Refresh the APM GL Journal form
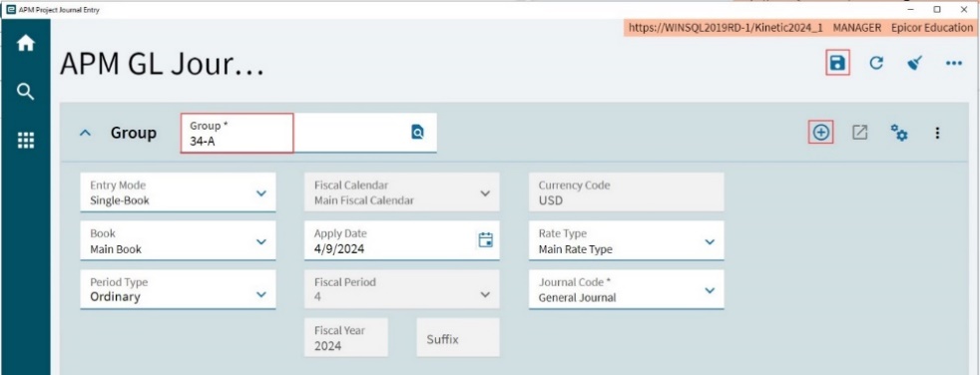Screen dimensions: 980x375 [x=876, y=63]
